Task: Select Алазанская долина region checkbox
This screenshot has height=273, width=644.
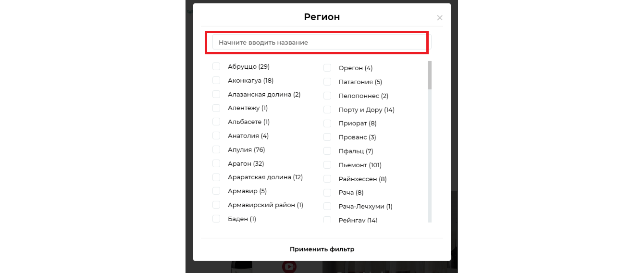Action: pos(216,94)
